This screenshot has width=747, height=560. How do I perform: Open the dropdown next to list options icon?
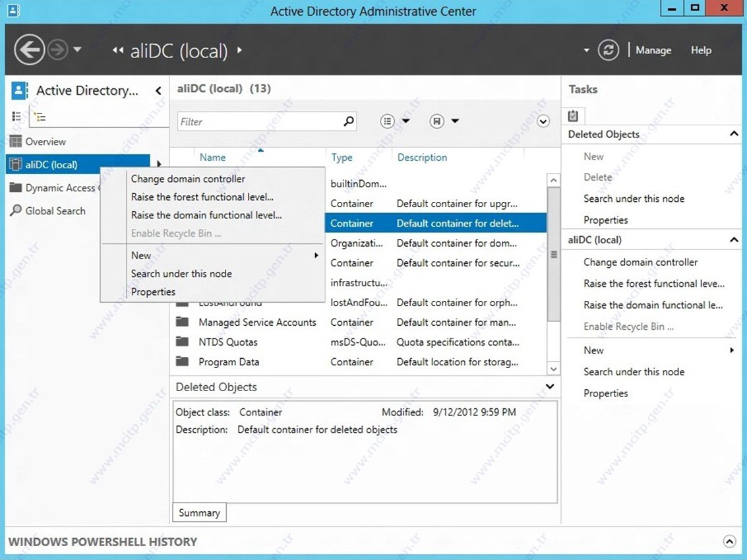(405, 121)
